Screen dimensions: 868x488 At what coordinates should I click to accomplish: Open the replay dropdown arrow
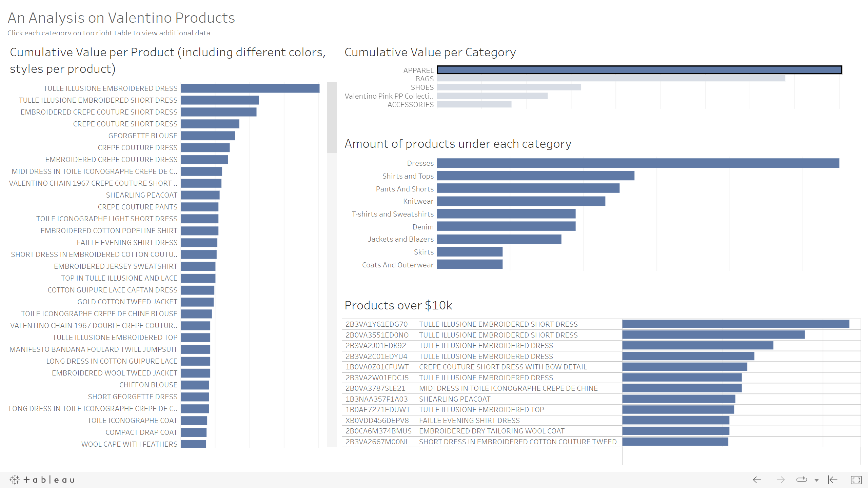pyautogui.click(x=816, y=480)
